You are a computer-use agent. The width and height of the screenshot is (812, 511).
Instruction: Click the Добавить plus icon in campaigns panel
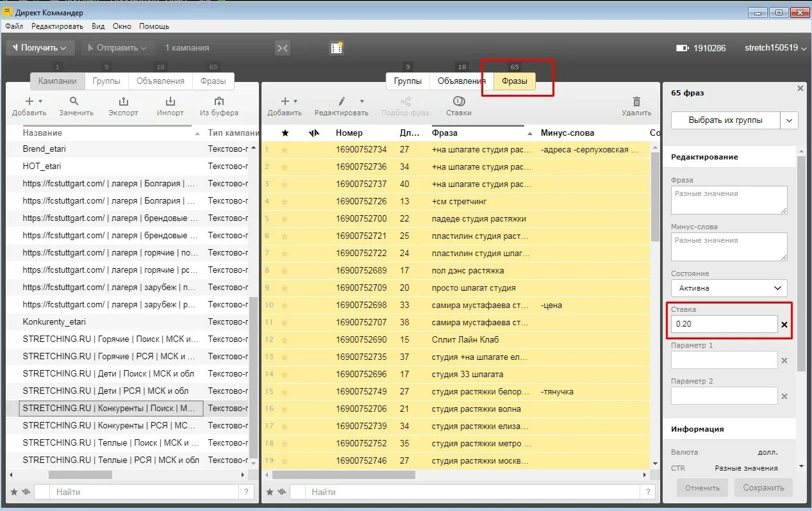tap(29, 101)
